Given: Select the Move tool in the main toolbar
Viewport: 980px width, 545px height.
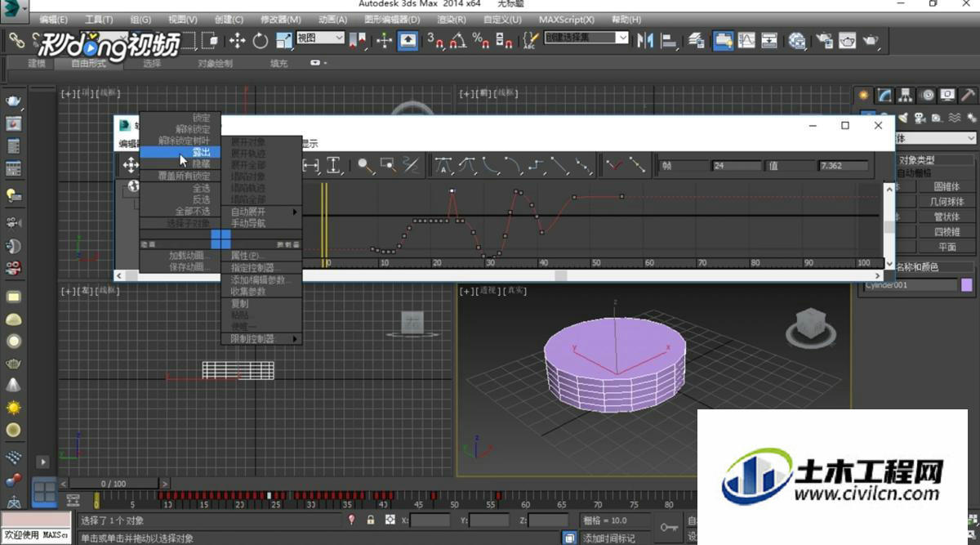Looking at the screenshot, I should (x=238, y=40).
